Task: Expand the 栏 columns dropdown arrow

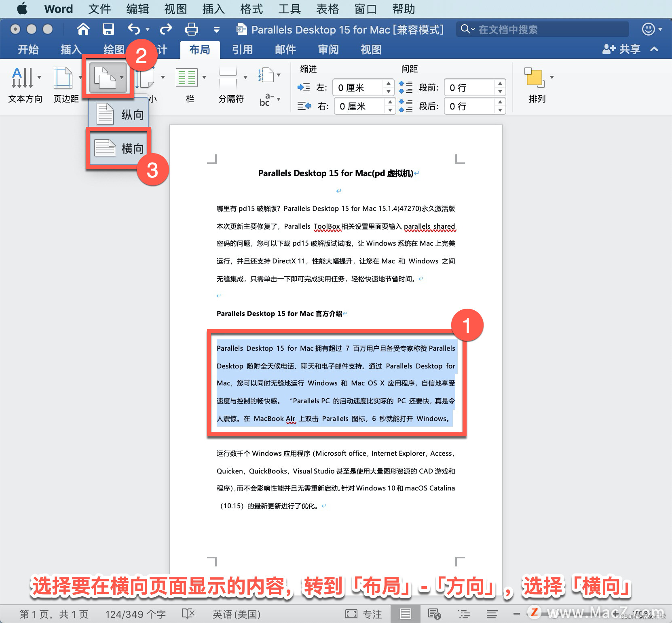Action: coord(204,77)
